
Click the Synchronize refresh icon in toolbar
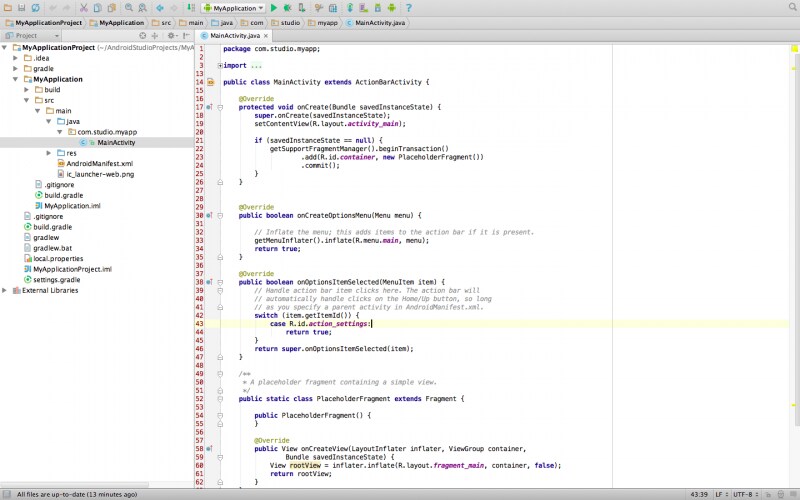tap(35, 7)
